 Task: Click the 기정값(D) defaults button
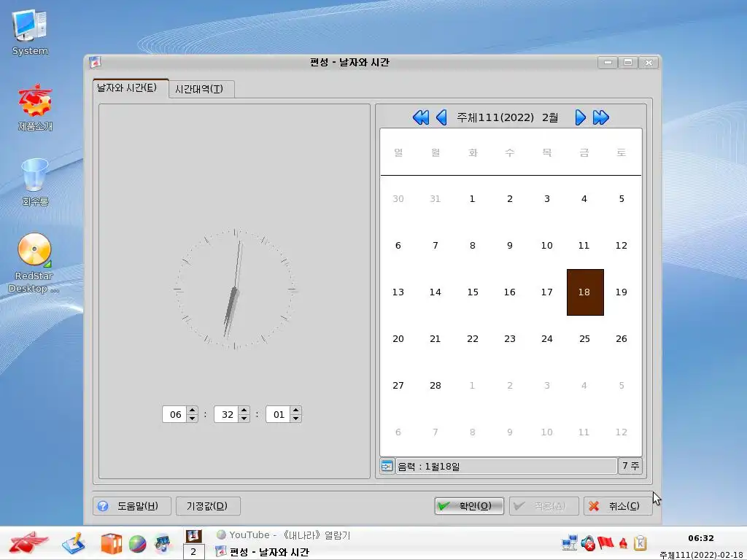[x=208, y=506]
